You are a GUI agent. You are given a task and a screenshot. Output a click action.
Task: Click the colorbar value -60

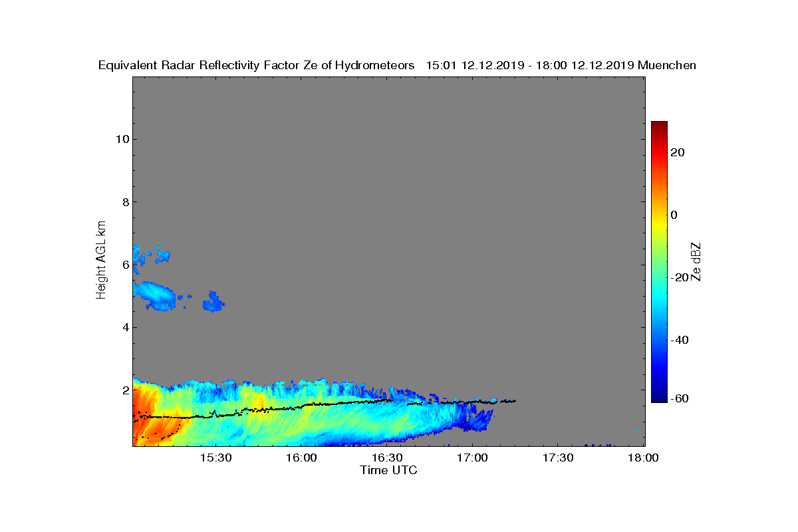(x=678, y=398)
